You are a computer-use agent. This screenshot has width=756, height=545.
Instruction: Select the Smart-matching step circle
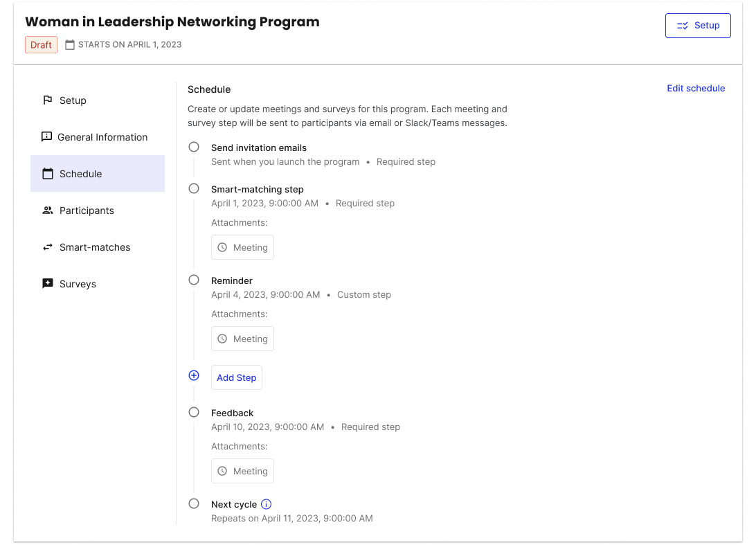(194, 188)
